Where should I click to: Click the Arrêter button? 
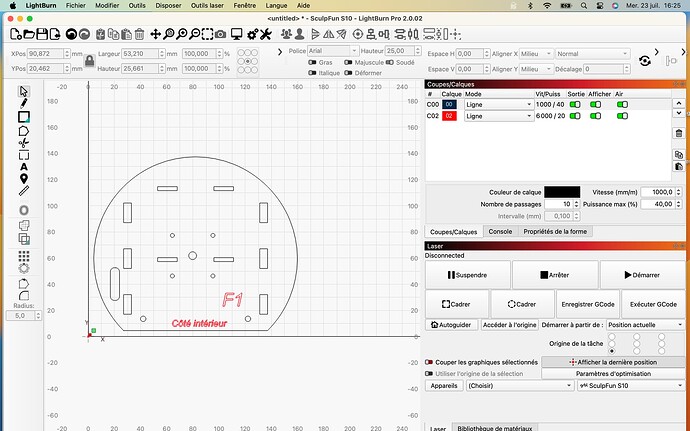(x=555, y=275)
